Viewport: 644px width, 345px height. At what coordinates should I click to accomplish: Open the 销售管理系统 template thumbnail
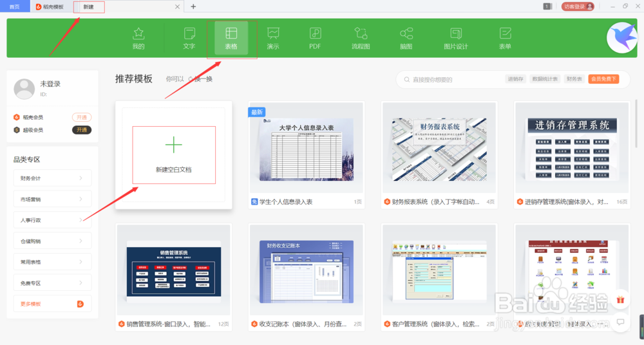pos(174,270)
